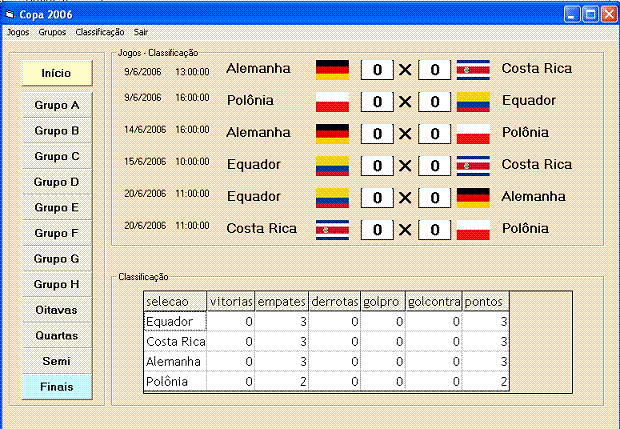Screen dimensions: 620x429
Task: Click Germany flag in Equador vs Alemanha match
Action: point(473,197)
